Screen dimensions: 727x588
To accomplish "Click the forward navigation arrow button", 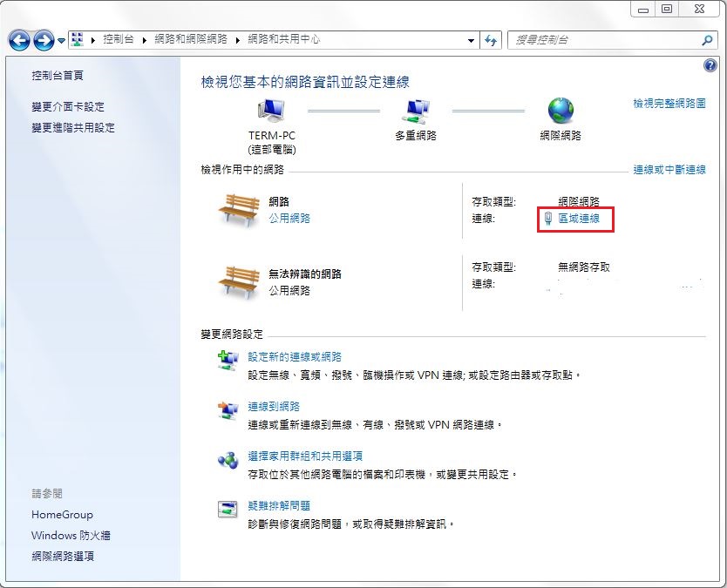I will click(x=44, y=40).
